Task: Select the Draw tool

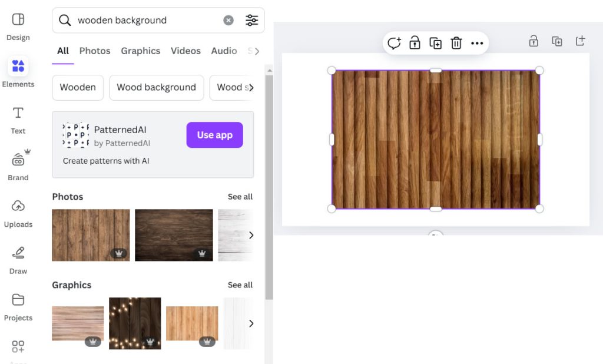Action: click(18, 259)
